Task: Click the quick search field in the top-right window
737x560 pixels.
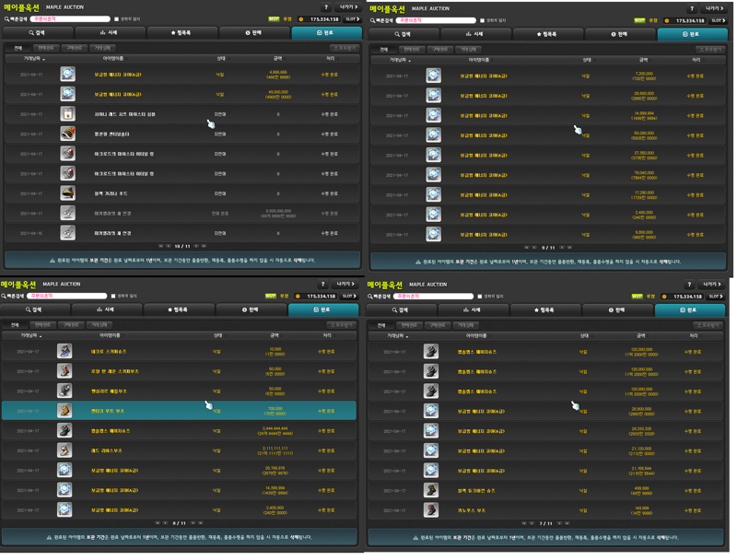Action: tap(436, 20)
